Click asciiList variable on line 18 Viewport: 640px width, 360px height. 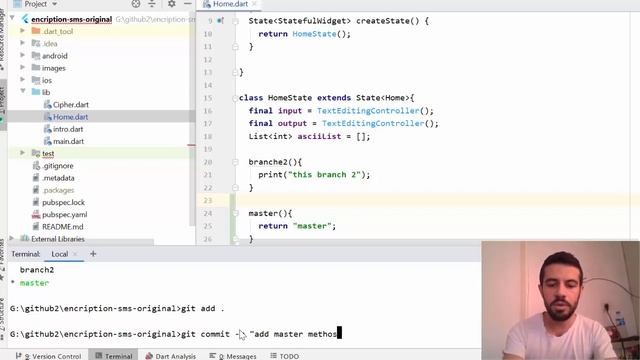point(319,136)
